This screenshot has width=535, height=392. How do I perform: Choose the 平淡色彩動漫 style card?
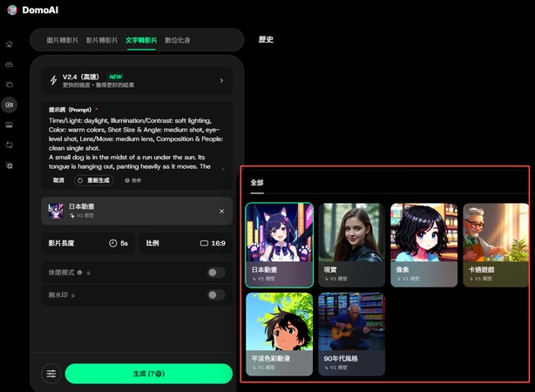tap(279, 335)
